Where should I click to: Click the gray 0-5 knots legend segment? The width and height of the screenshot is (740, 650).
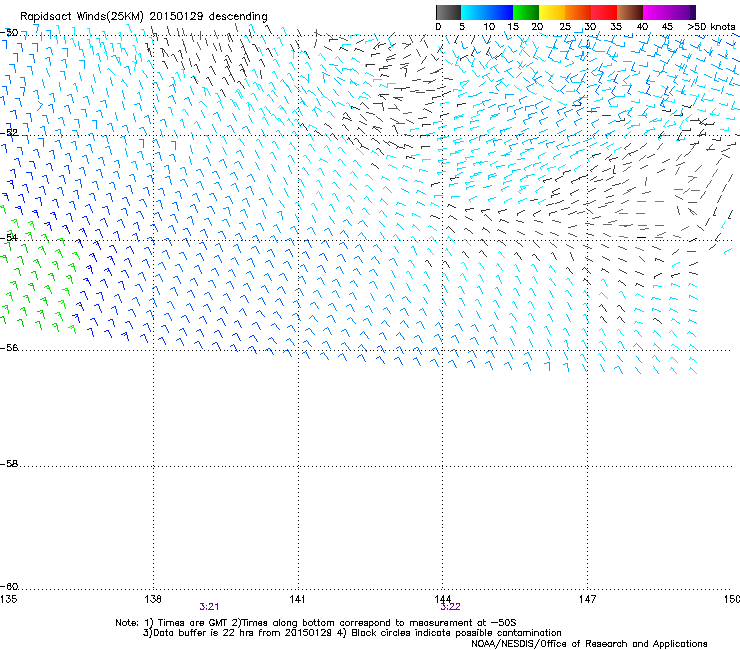click(448, 12)
